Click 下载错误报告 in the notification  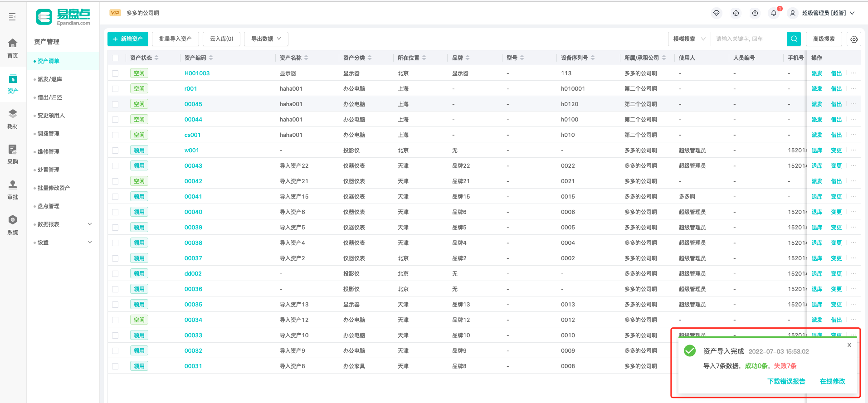coord(786,381)
